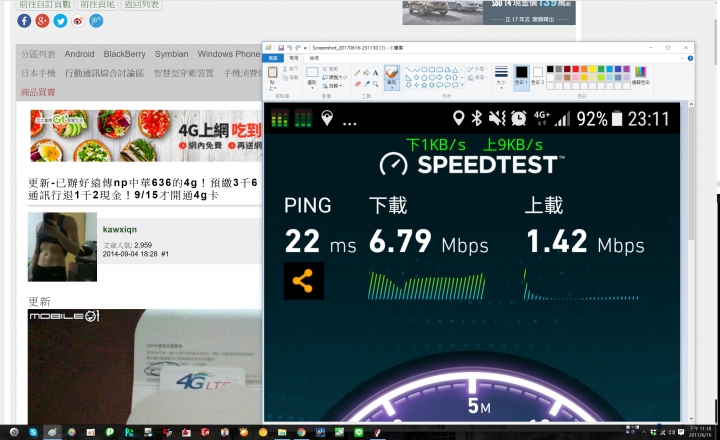Open the blue File tab in Paint
This screenshot has height=440, width=720.
(x=273, y=58)
